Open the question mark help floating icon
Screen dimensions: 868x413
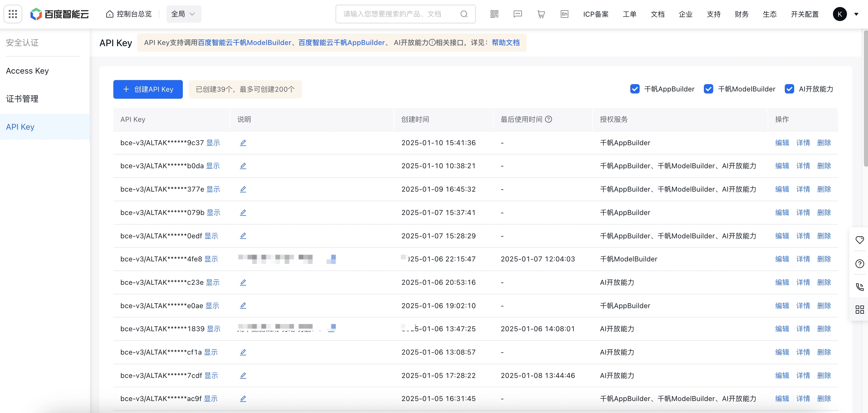click(860, 263)
